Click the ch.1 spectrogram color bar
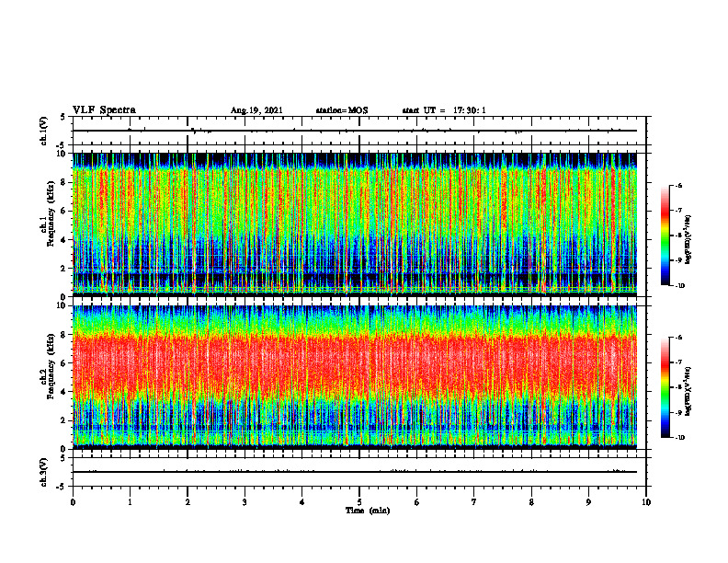This screenshot has height=563, width=728. pos(665,236)
